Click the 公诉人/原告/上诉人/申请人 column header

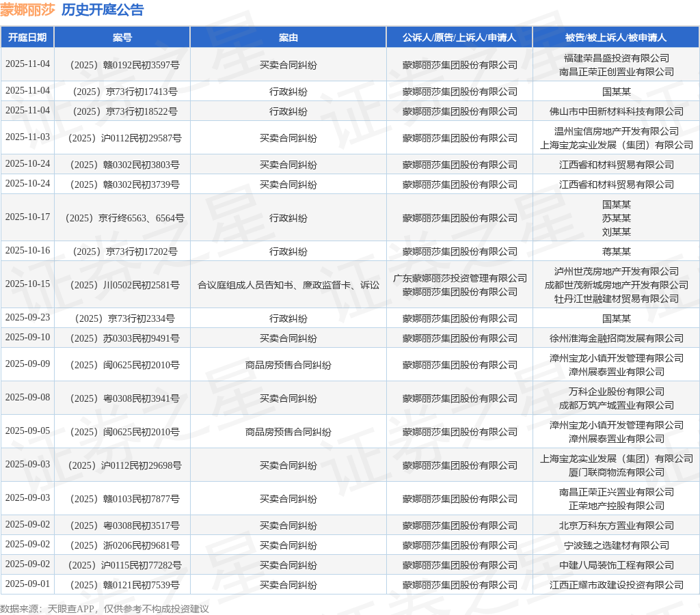tap(459, 38)
